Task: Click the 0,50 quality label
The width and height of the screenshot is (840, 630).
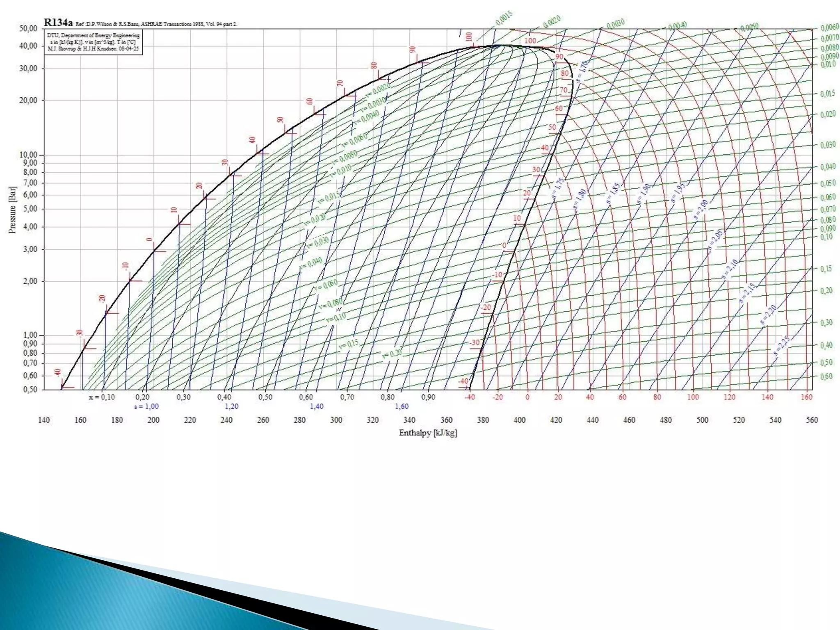Action: coord(265,397)
